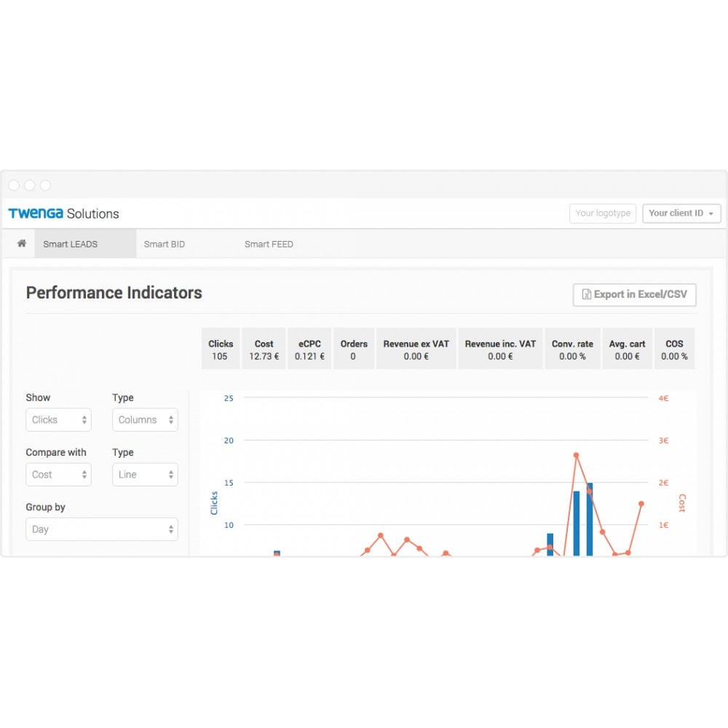Open the Group by Day dropdown
Screen dimensions: 728x728
[x=102, y=529]
